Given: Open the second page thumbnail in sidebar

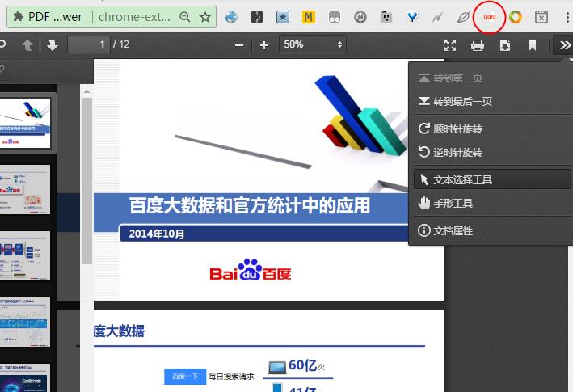Looking at the screenshot, I should (25, 189).
